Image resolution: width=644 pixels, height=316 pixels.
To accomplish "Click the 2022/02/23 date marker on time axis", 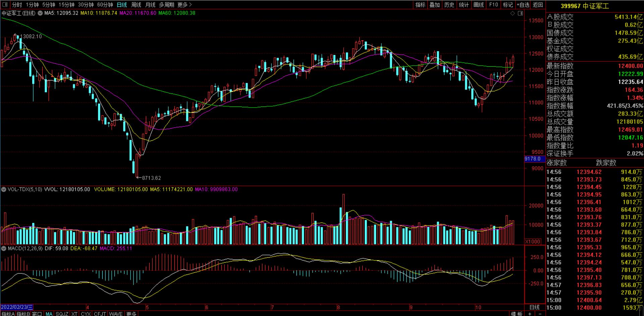I will [17, 307].
